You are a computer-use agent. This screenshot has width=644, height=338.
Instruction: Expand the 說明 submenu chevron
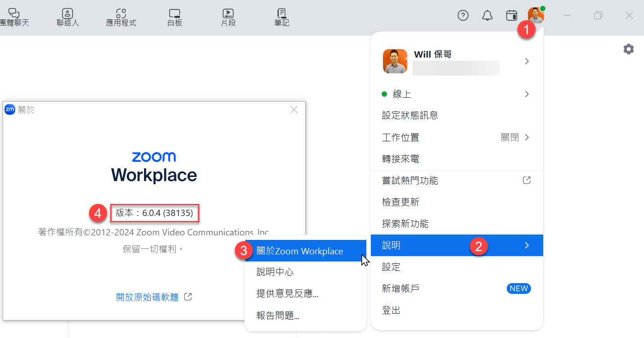pyautogui.click(x=527, y=245)
